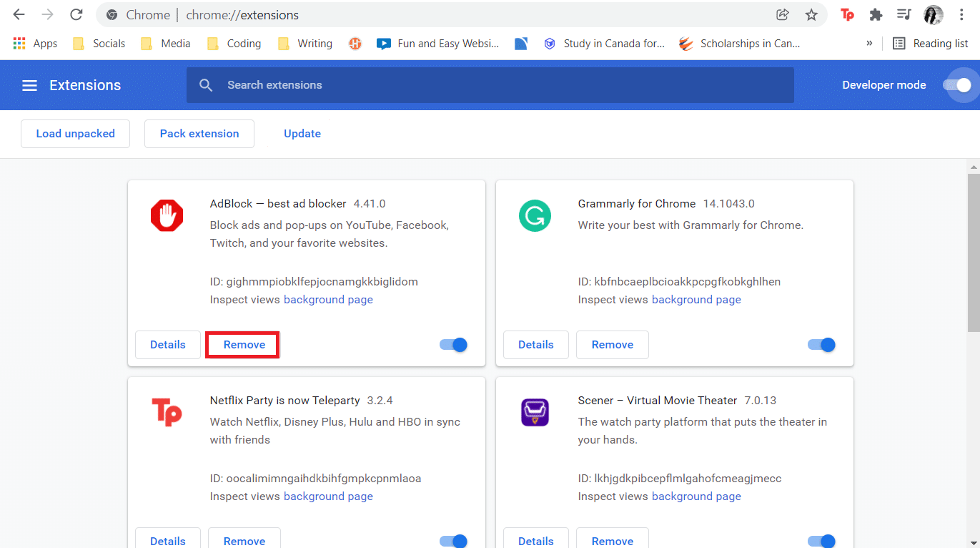980x548 pixels.
Task: Click the Teleparty Tp card icon
Action: pyautogui.click(x=167, y=412)
